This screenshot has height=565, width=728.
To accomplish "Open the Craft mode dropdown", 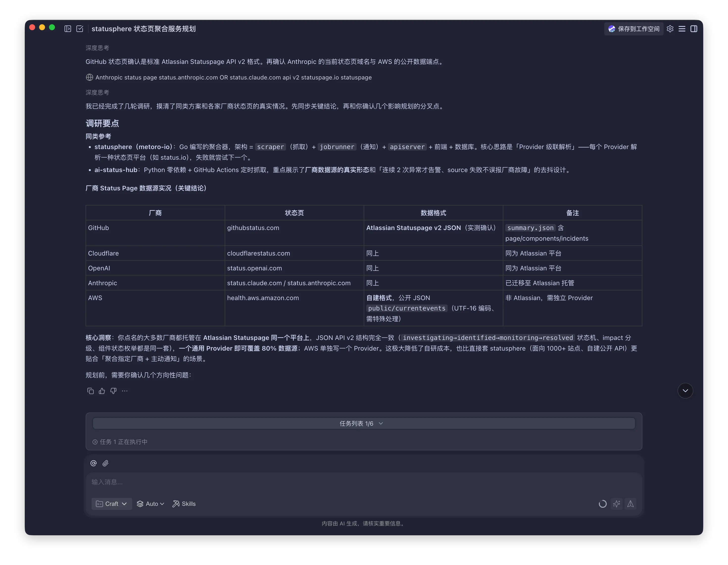I will coord(112,504).
